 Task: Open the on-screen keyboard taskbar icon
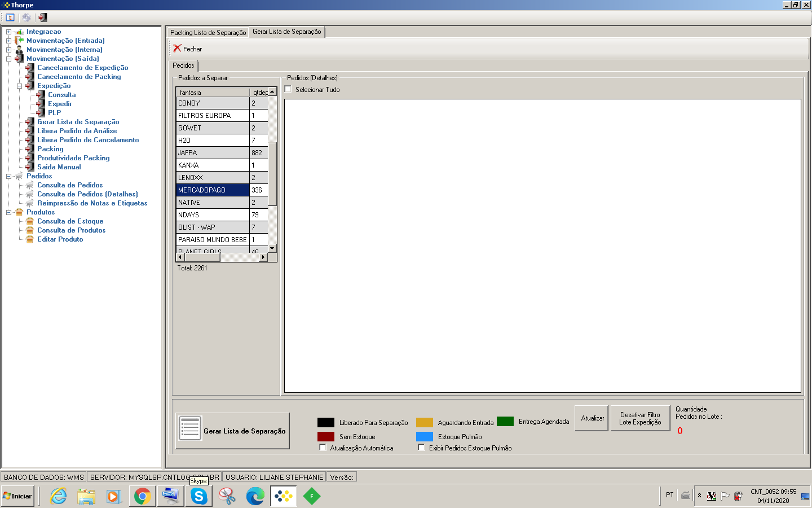170,496
